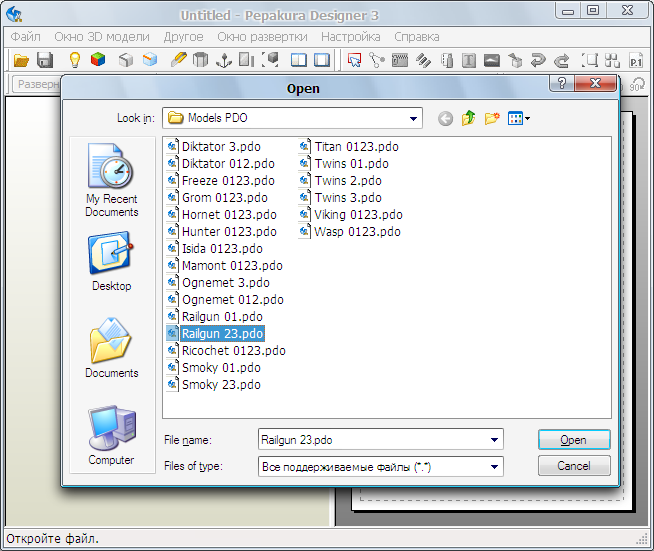The height and width of the screenshot is (551, 654).
Task: Select file Isida 0123.pdo
Action: click(215, 249)
